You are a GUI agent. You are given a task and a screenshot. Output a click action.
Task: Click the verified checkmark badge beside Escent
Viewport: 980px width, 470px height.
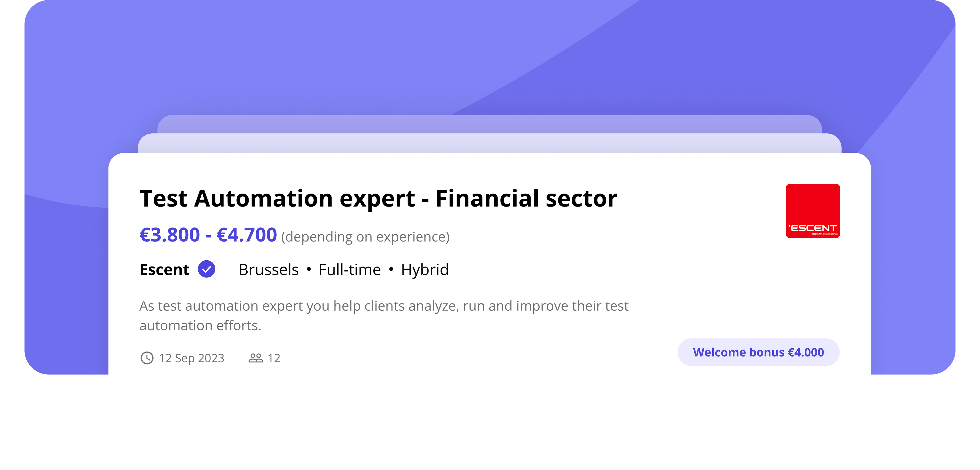(x=206, y=269)
